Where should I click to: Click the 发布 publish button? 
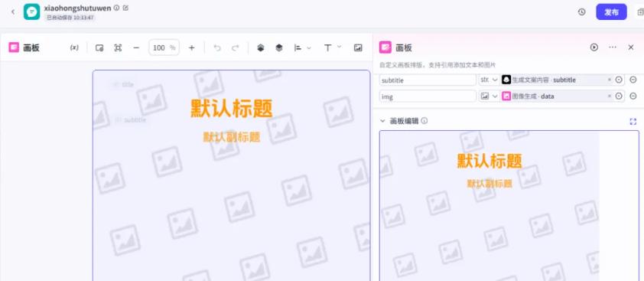click(x=611, y=12)
